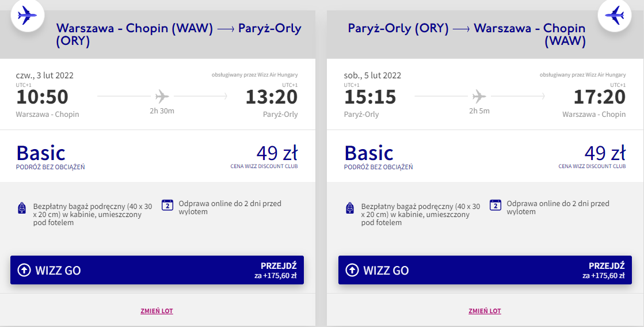
Task: Click the 49 zł price on the return flight
Action: [605, 153]
